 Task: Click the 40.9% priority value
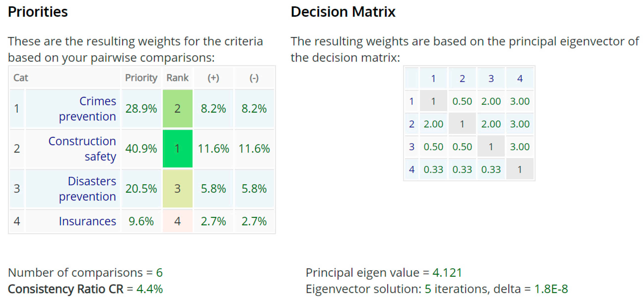pyautogui.click(x=141, y=149)
